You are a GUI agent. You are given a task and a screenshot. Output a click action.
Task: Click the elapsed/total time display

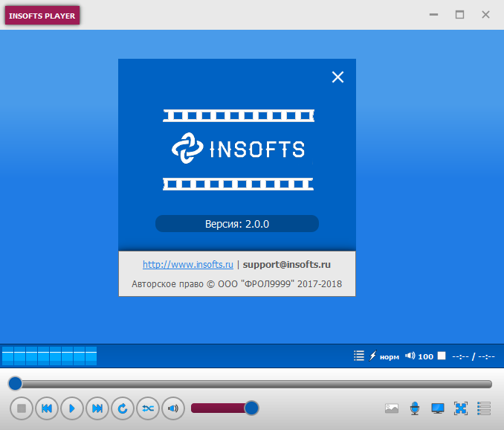click(x=473, y=356)
